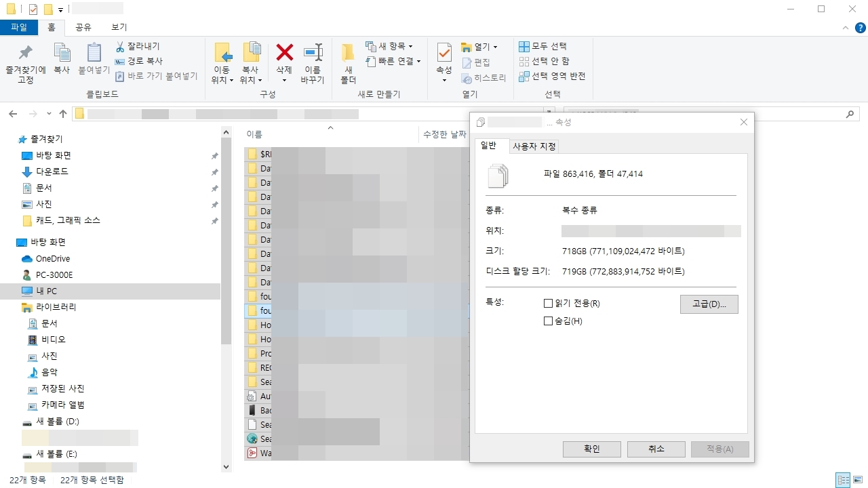Go up one folder level arrow
The image size is (868, 488).
pyautogui.click(x=63, y=114)
